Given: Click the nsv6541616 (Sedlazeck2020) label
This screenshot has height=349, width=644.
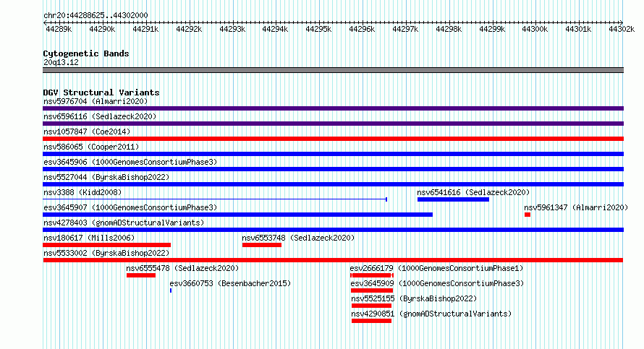Looking at the screenshot, I should [x=473, y=192].
